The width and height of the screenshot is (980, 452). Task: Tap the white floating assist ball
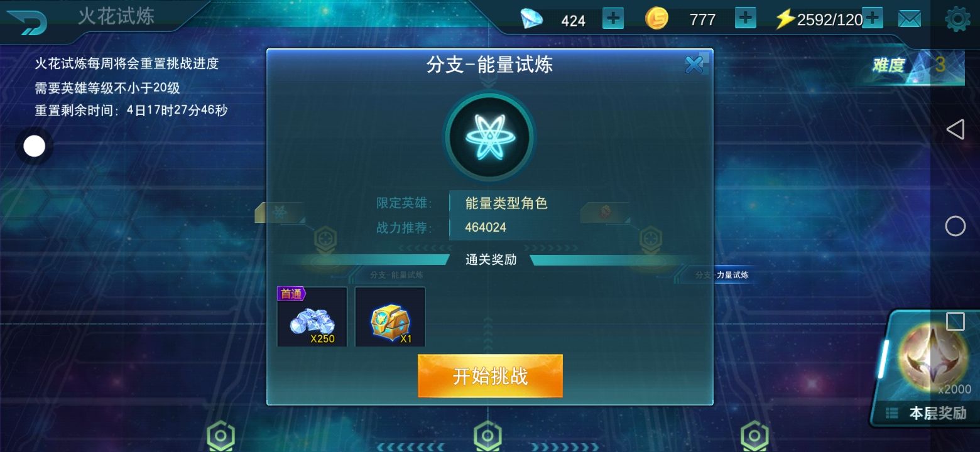35,146
